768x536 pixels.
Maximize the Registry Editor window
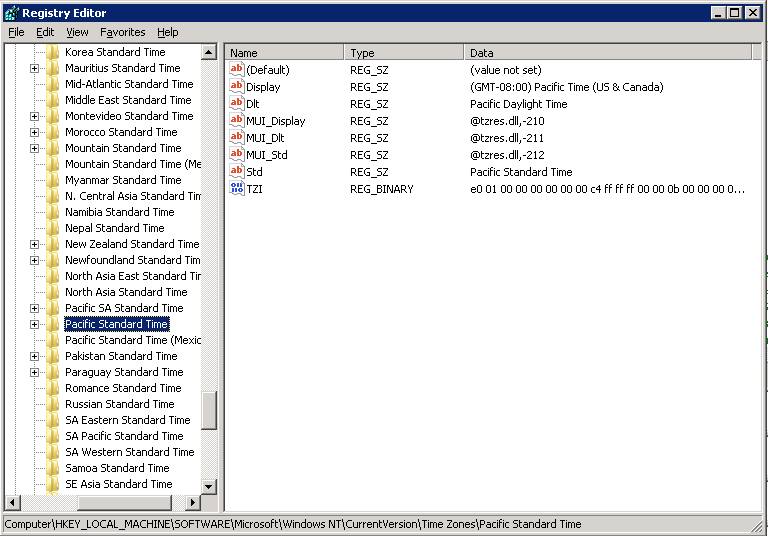coord(735,13)
